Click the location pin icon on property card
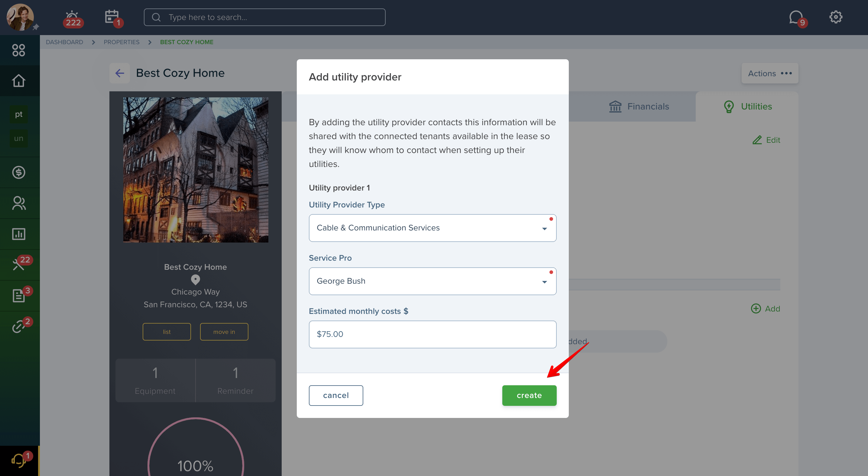The image size is (868, 476). point(196,279)
